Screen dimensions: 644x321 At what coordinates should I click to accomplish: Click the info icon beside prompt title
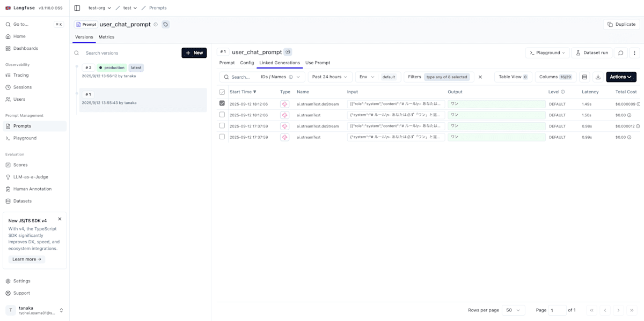pyautogui.click(x=156, y=24)
